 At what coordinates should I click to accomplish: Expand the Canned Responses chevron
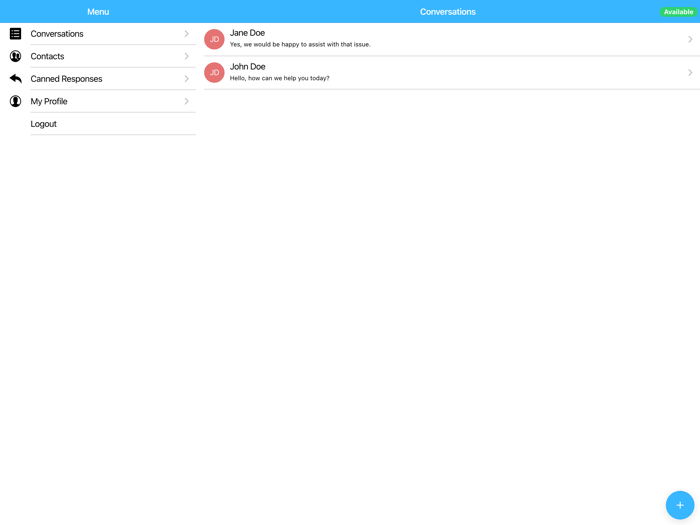click(x=187, y=79)
